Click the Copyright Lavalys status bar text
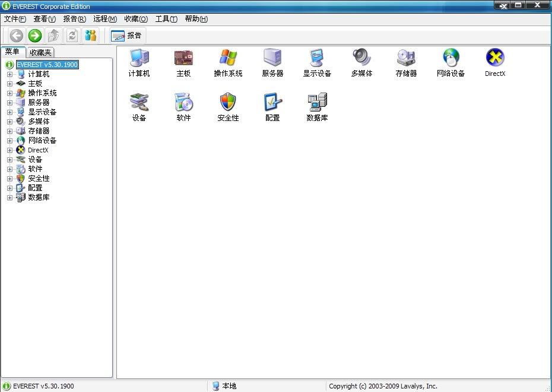 coord(383,386)
